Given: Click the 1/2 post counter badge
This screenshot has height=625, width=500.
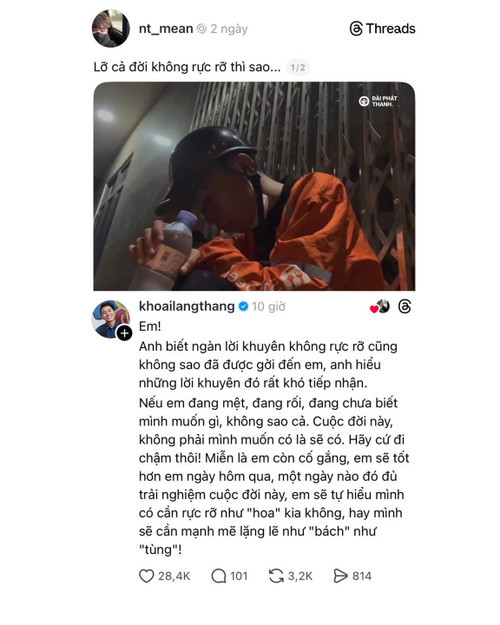Looking at the screenshot, I should pos(298,67).
